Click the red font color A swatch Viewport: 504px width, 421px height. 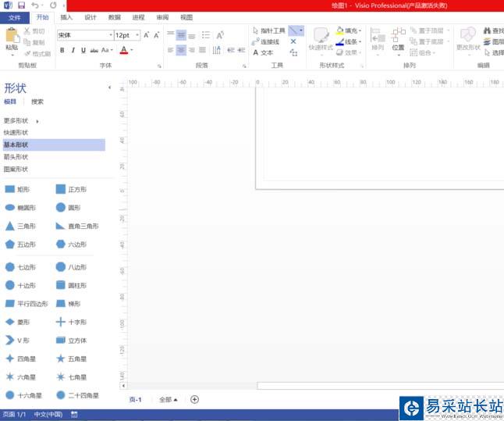(x=124, y=50)
